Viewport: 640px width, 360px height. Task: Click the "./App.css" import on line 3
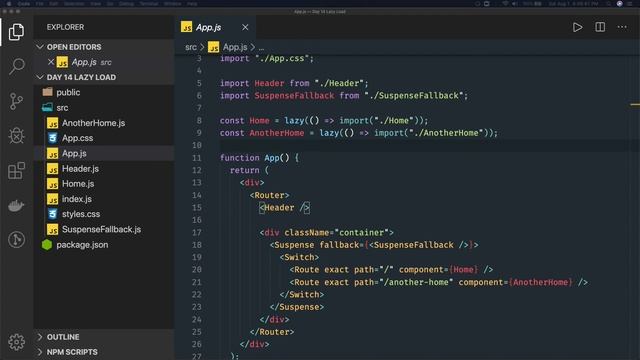click(x=282, y=58)
